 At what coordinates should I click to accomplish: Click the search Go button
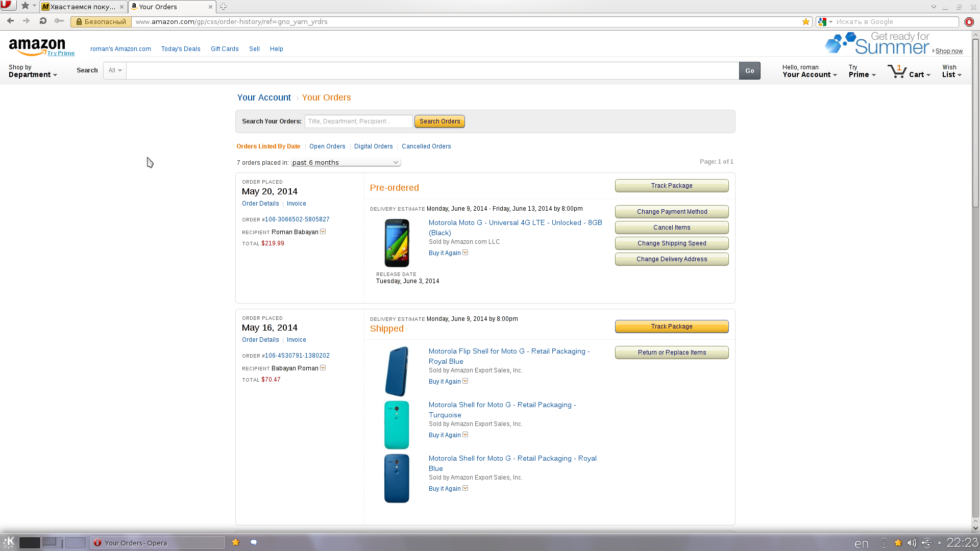[749, 71]
